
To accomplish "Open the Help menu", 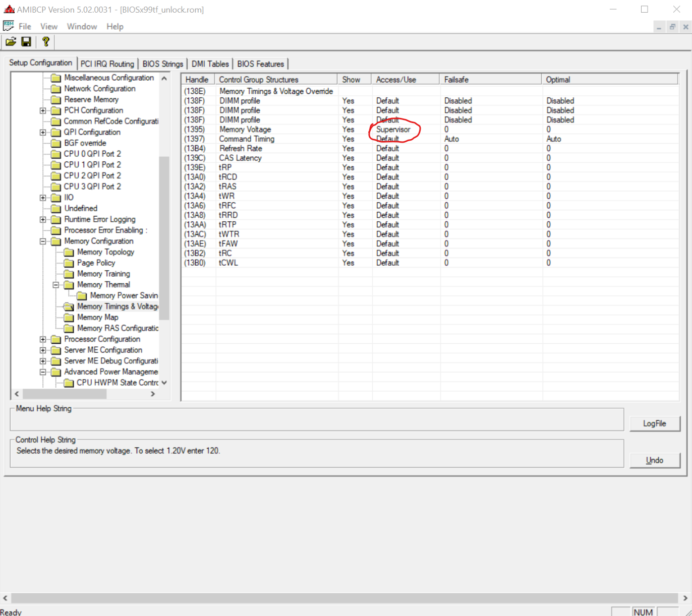I will point(115,26).
